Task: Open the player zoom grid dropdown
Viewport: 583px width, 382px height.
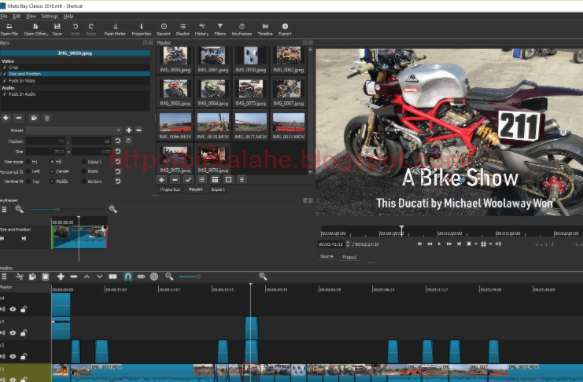Action: [x=485, y=244]
